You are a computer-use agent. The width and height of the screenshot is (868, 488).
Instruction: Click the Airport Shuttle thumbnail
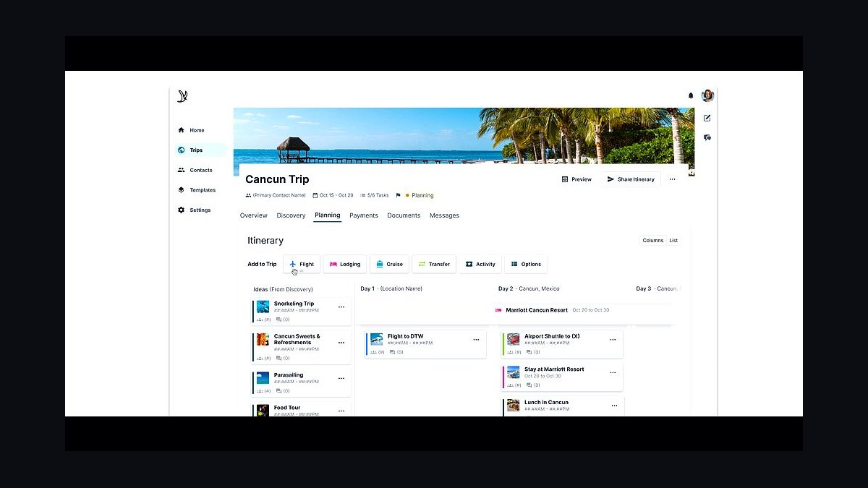(513, 339)
